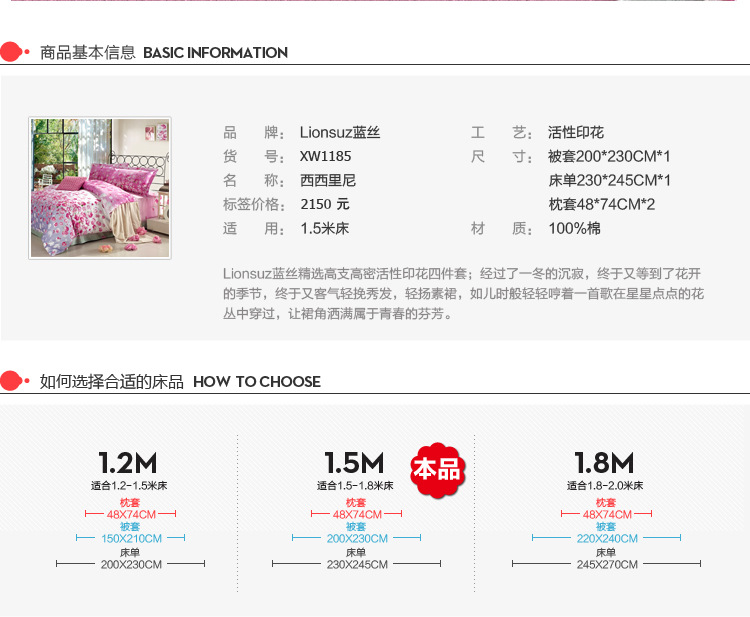Select the 1.5M bed size heading
This screenshot has height=617, width=750.
[354, 464]
